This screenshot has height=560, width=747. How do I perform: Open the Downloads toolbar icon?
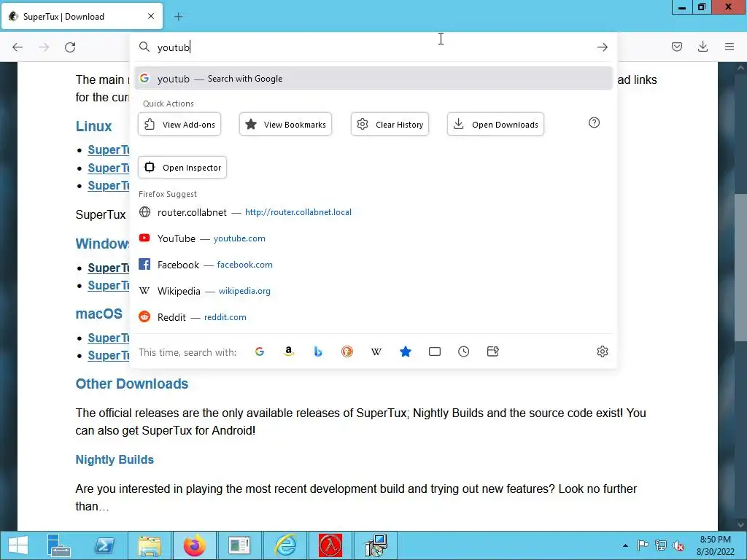(703, 47)
